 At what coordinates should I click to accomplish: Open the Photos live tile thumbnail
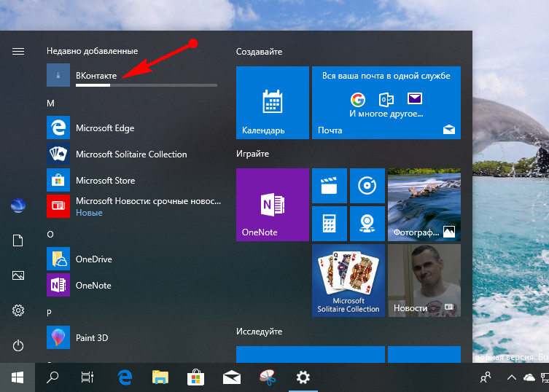(x=424, y=204)
